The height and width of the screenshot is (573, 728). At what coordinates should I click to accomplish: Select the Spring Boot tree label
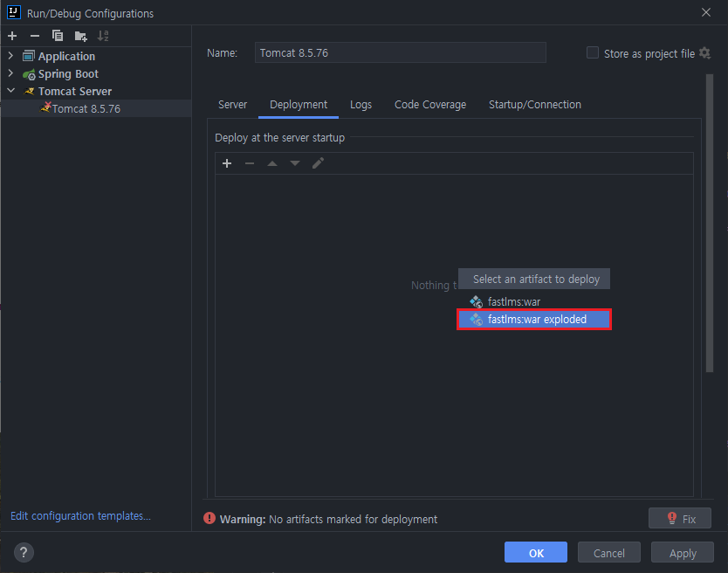tap(68, 74)
